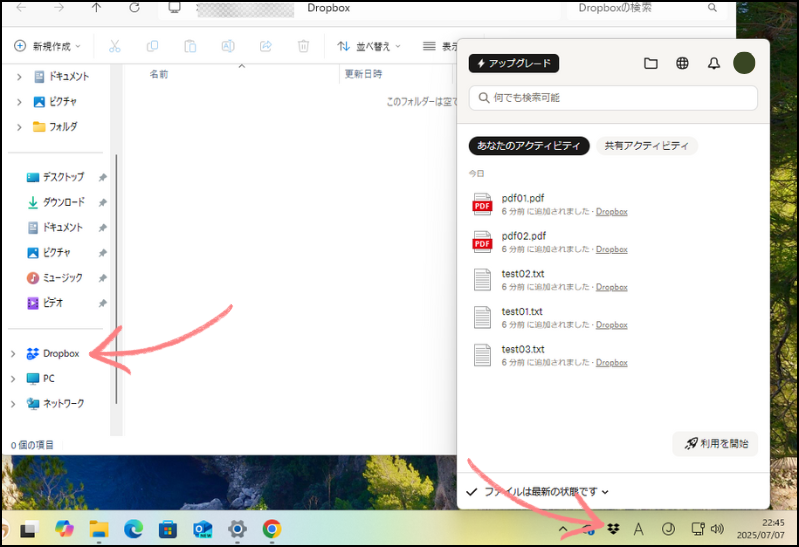Open Microsoft Edge from the taskbar
Viewport: 799px width, 547px height.
point(134,530)
